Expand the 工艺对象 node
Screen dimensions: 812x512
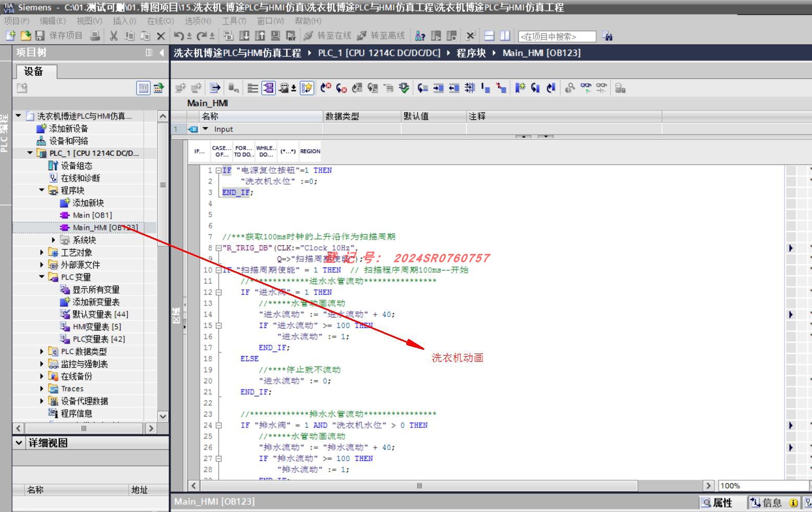click(x=42, y=252)
